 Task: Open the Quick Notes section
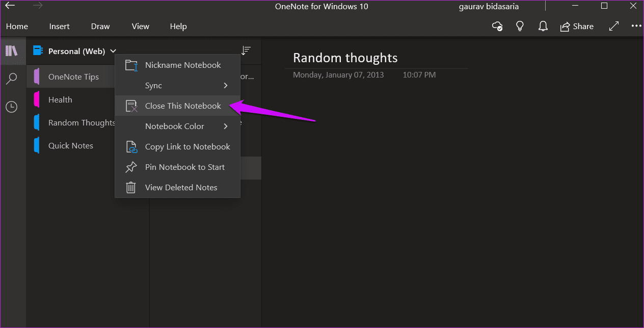(x=71, y=145)
